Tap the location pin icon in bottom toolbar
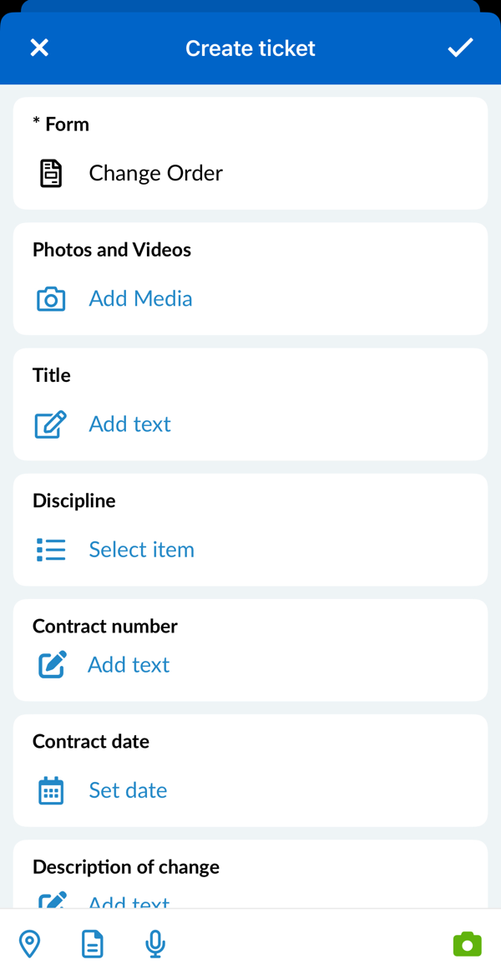The height and width of the screenshot is (980, 501). pyautogui.click(x=30, y=943)
